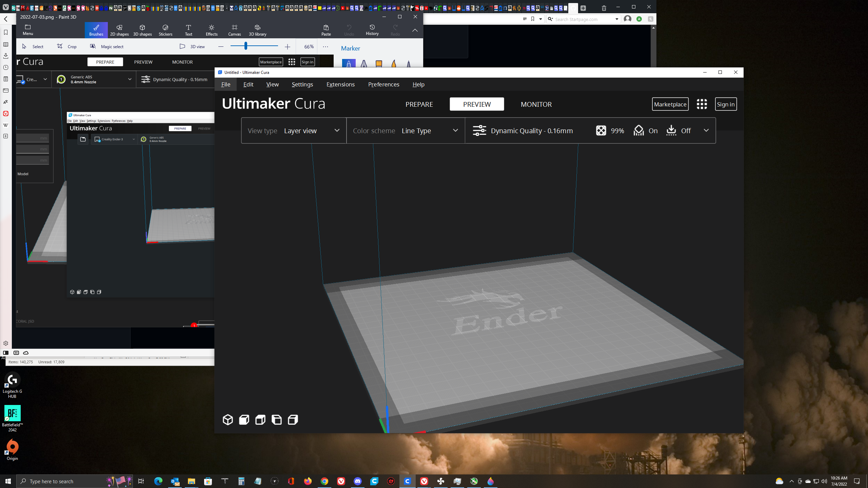This screenshot has height=488, width=868.
Task: Choose Crop tool in Paint 3D
Action: coord(67,46)
